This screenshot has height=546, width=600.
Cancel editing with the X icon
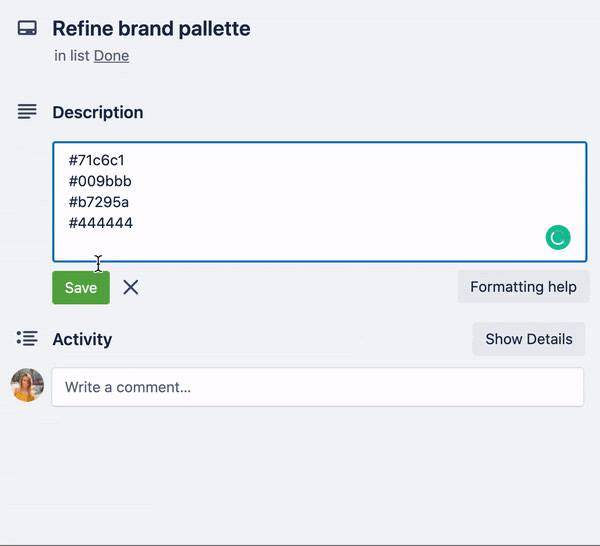tap(131, 287)
